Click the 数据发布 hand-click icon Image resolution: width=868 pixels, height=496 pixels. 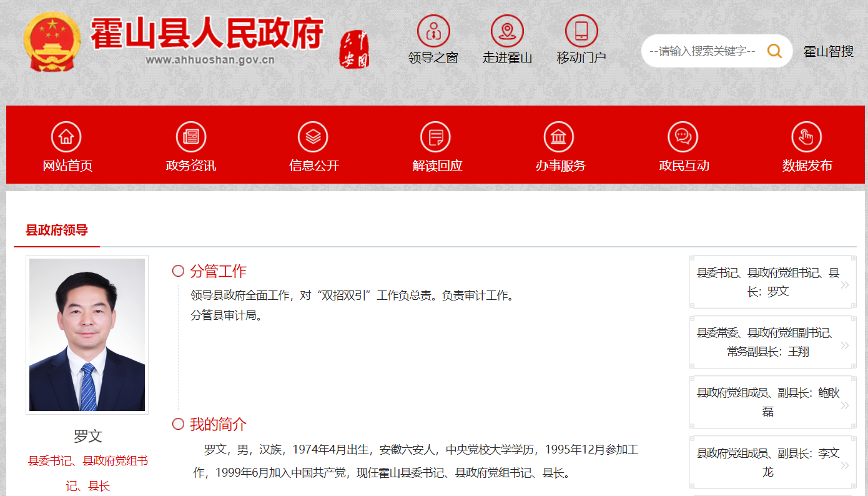806,136
